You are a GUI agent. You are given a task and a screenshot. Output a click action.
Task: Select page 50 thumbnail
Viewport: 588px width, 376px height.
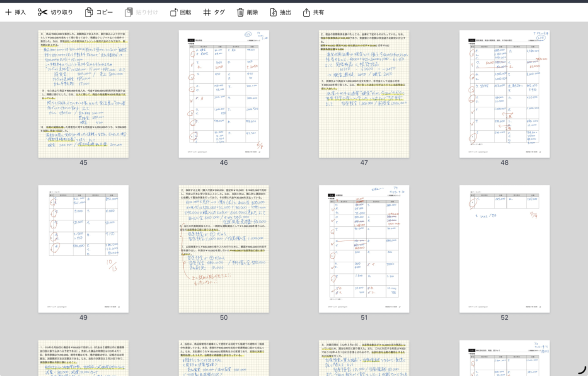pos(224,249)
